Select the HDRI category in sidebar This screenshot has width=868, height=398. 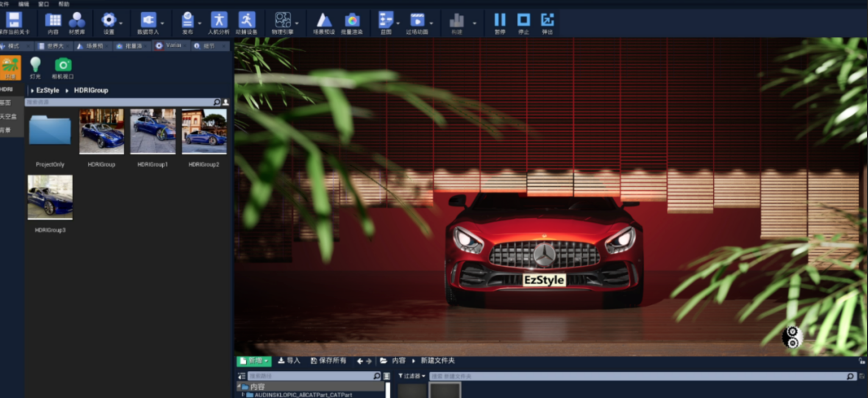point(7,89)
